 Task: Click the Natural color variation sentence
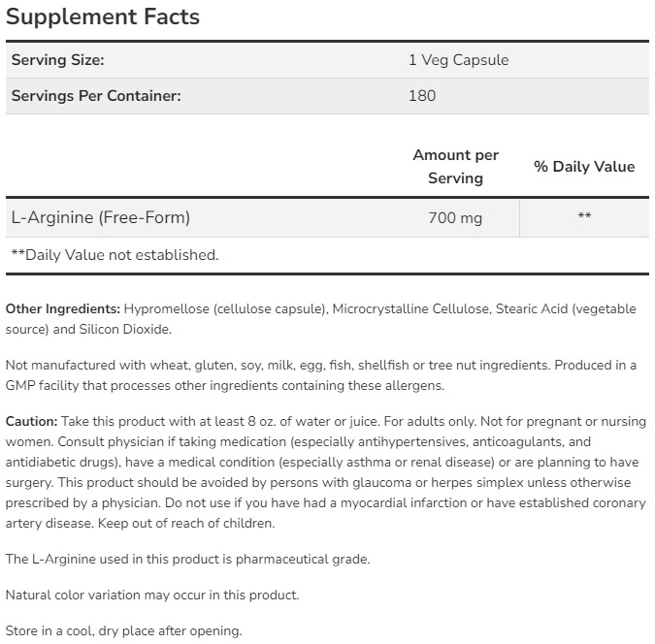(x=152, y=595)
